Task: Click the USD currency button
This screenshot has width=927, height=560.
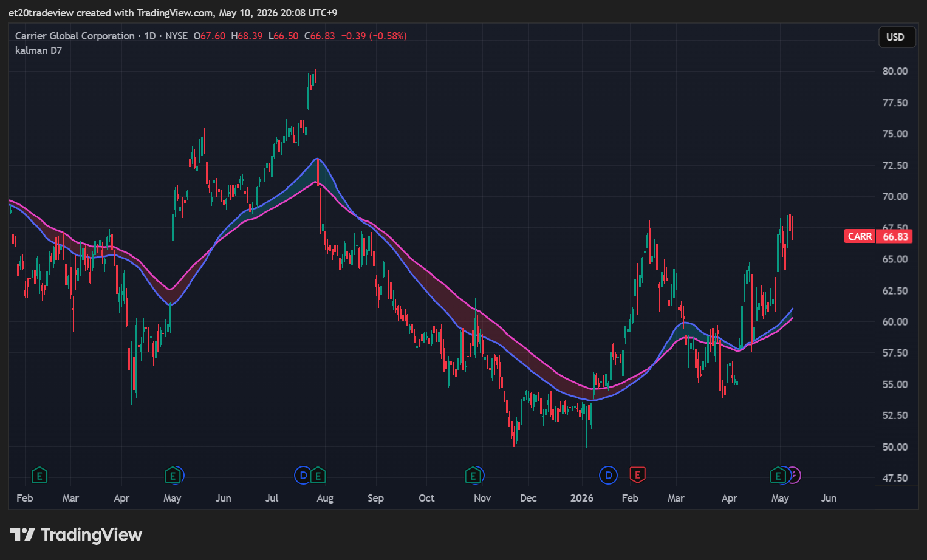Action: pos(895,37)
